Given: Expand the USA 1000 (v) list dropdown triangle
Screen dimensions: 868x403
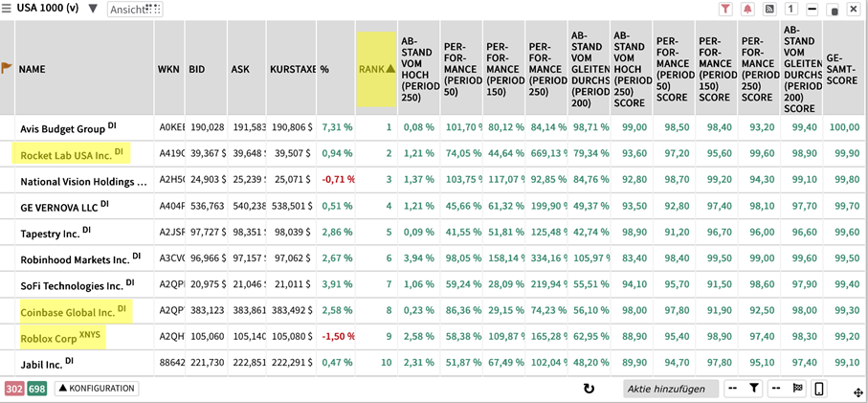Looking at the screenshot, I should pyautogui.click(x=93, y=9).
